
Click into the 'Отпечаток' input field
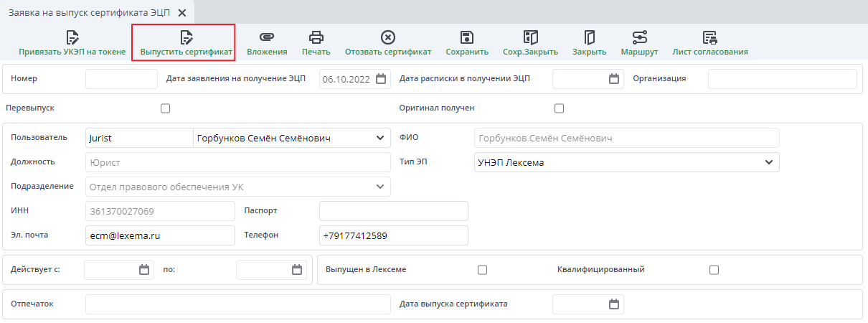238,304
